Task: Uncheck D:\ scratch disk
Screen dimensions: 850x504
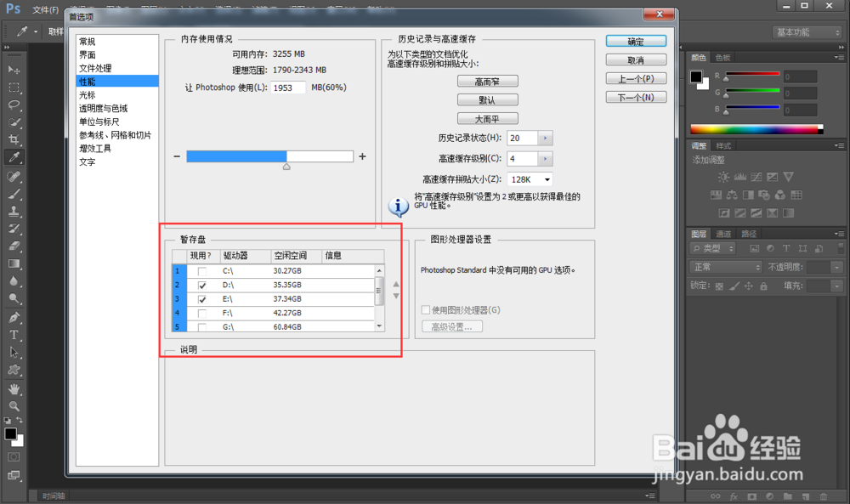Action: [x=202, y=285]
